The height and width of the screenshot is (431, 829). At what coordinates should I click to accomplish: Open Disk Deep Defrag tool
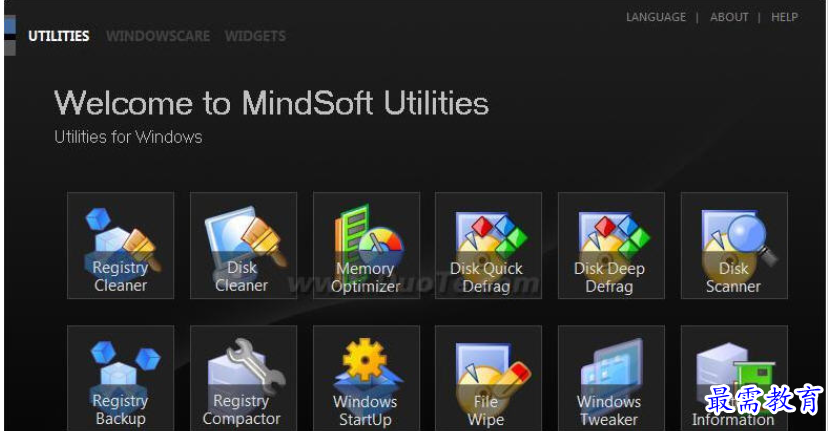point(611,245)
